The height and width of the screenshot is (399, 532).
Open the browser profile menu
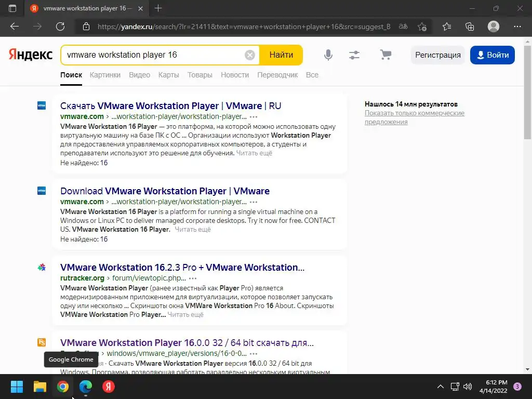[494, 26]
